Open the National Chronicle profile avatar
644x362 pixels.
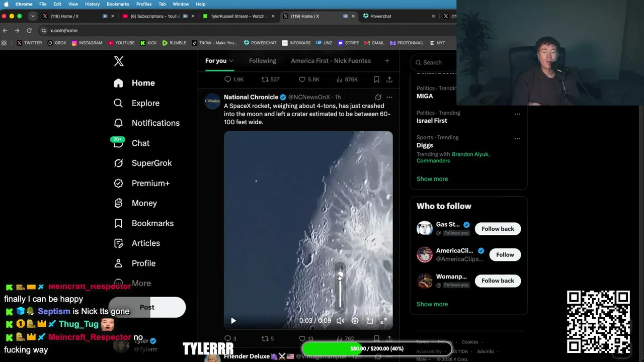click(x=212, y=101)
